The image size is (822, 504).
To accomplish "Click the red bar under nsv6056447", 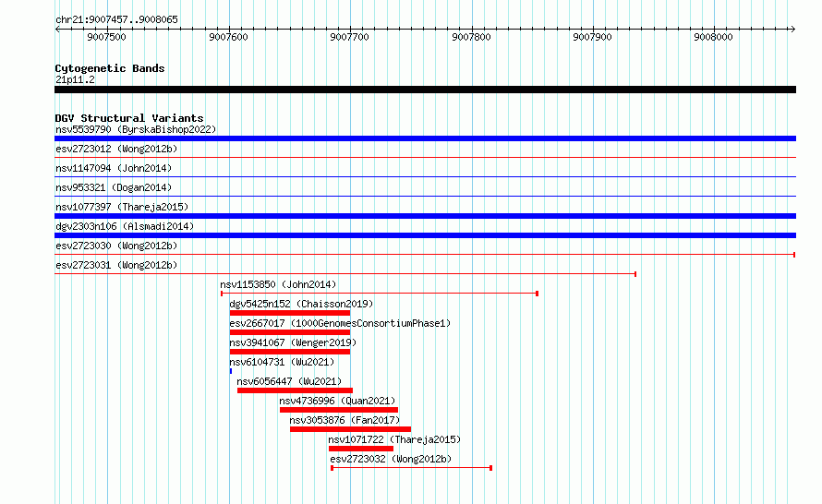I will (x=296, y=390).
